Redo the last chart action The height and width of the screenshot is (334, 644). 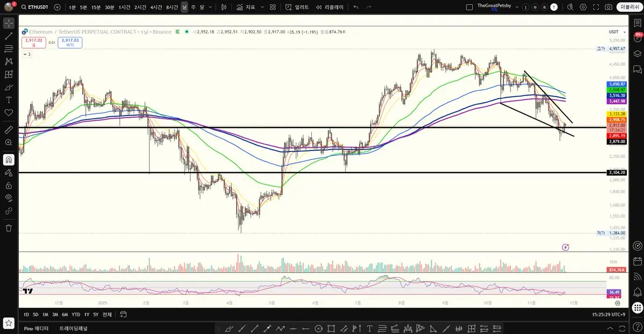(369, 7)
